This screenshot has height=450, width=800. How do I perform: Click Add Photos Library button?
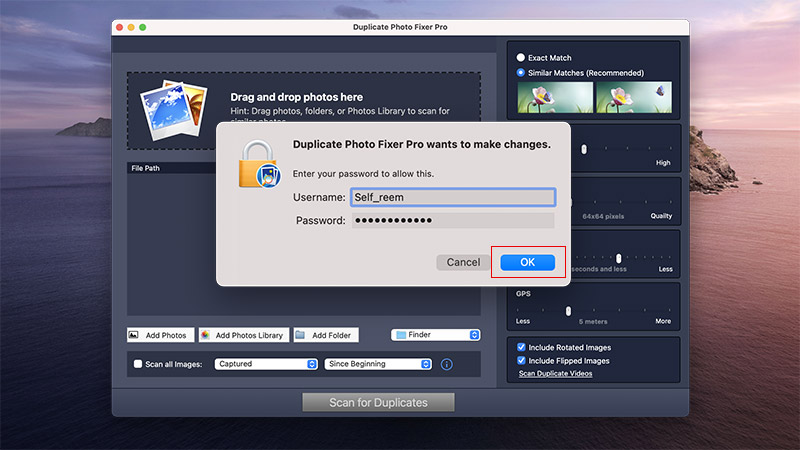pos(244,335)
